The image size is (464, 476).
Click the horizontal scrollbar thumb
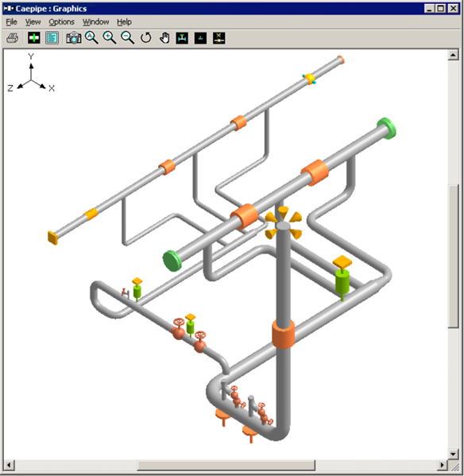(x=226, y=465)
